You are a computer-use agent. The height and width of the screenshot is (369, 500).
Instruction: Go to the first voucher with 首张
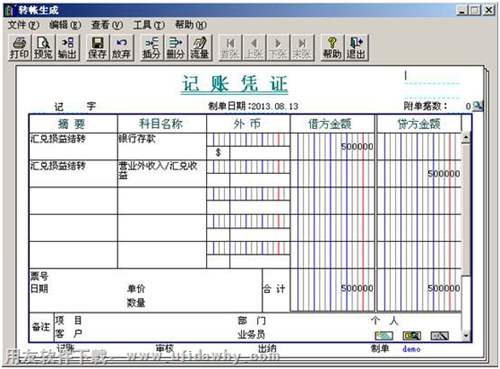(x=230, y=48)
